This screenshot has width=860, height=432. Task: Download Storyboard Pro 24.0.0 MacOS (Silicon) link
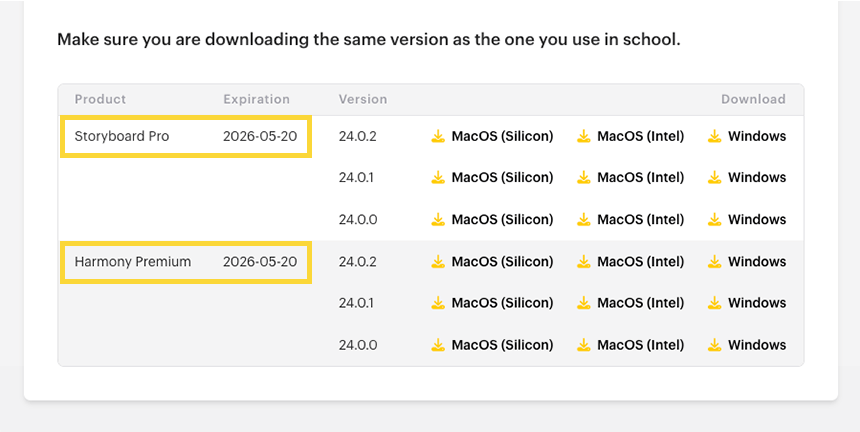pos(502,220)
